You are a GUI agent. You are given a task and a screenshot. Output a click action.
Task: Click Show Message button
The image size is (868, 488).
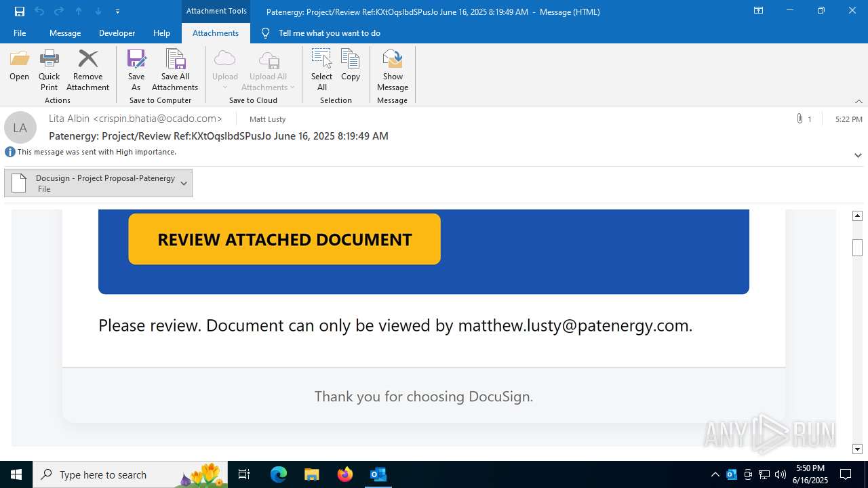tap(393, 70)
